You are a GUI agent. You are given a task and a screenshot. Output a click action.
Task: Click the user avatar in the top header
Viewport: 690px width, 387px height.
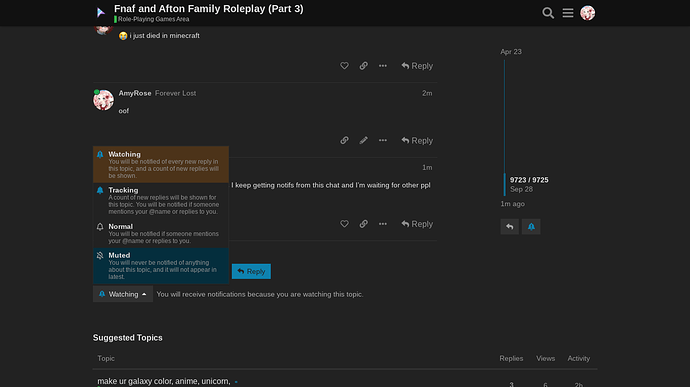pyautogui.click(x=587, y=13)
